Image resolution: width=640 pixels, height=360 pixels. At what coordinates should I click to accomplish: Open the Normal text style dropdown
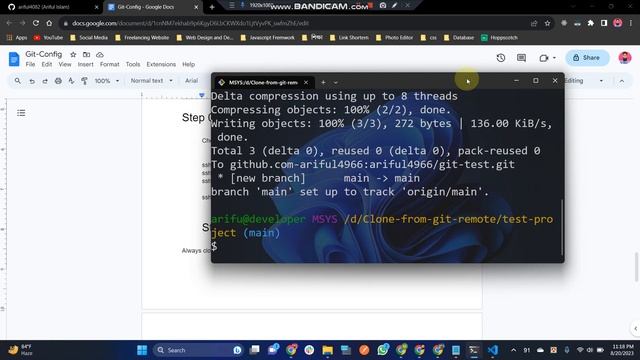tap(152, 81)
